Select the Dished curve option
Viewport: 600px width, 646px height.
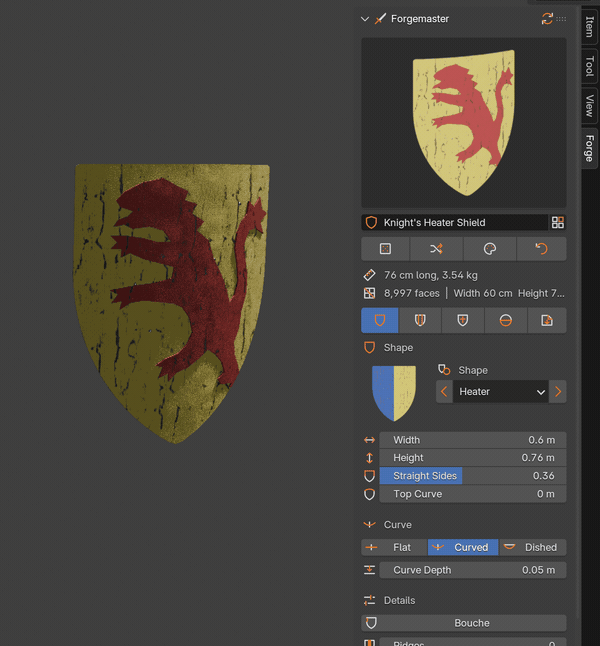pos(533,547)
